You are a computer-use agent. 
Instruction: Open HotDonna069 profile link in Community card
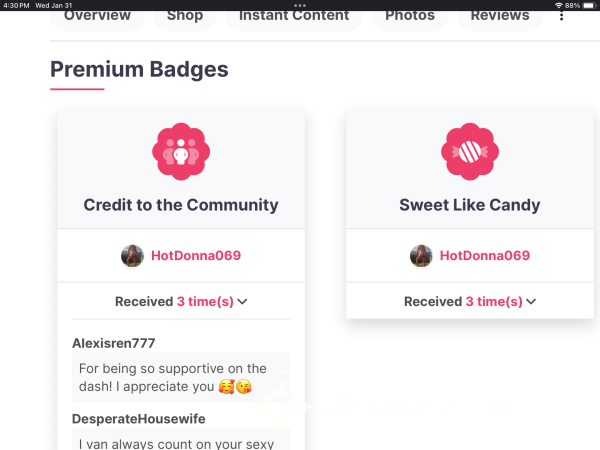[x=196, y=256]
